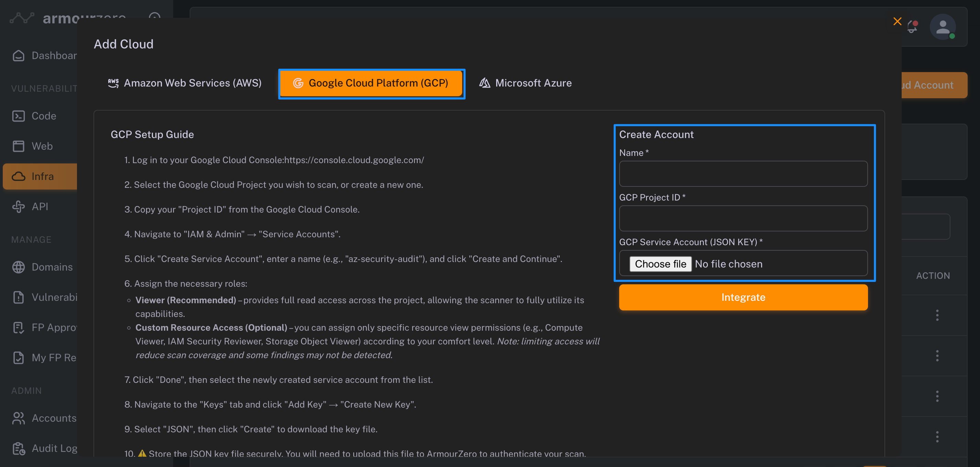
Task: Focus the GCP Project ID field
Action: [743, 218]
